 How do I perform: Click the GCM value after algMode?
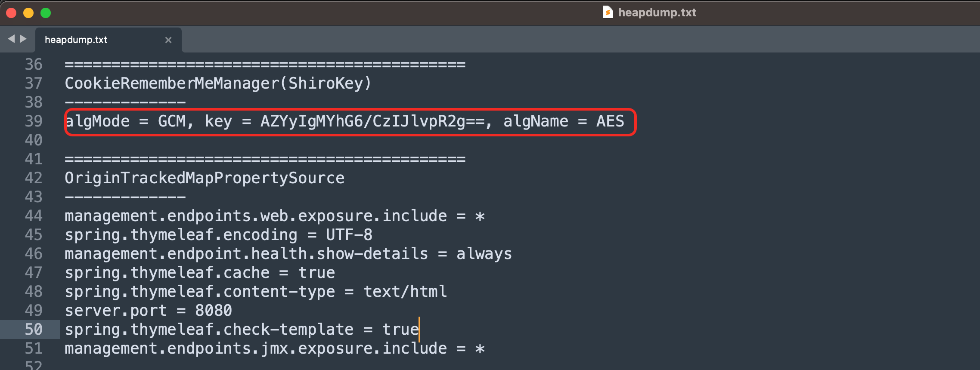[172, 121]
